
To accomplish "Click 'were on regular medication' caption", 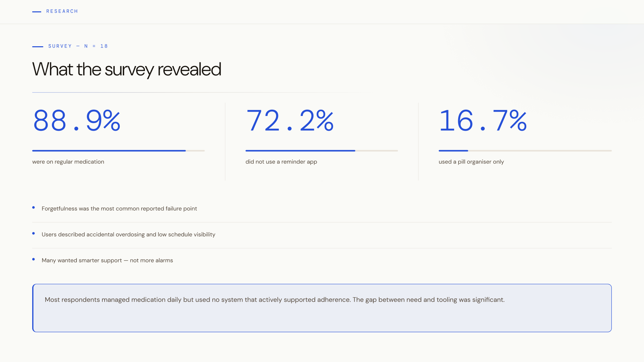I will [68, 162].
